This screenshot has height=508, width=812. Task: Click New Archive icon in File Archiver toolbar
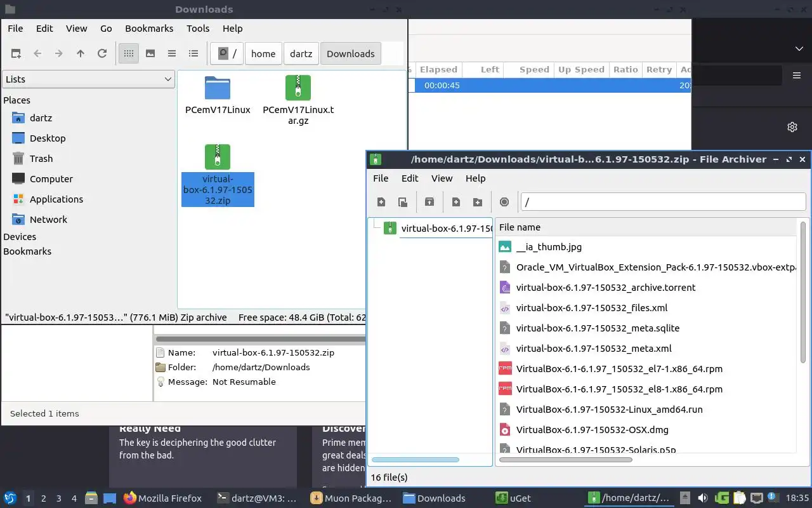381,202
